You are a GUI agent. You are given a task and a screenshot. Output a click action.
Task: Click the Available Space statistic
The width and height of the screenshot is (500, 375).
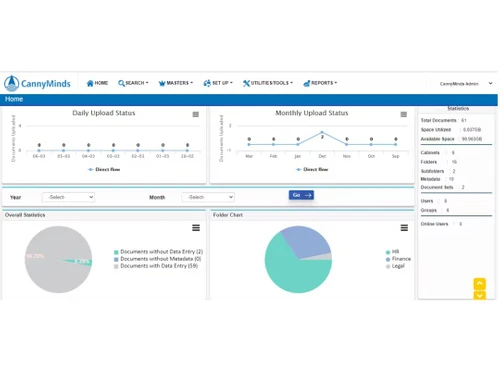[x=451, y=139]
